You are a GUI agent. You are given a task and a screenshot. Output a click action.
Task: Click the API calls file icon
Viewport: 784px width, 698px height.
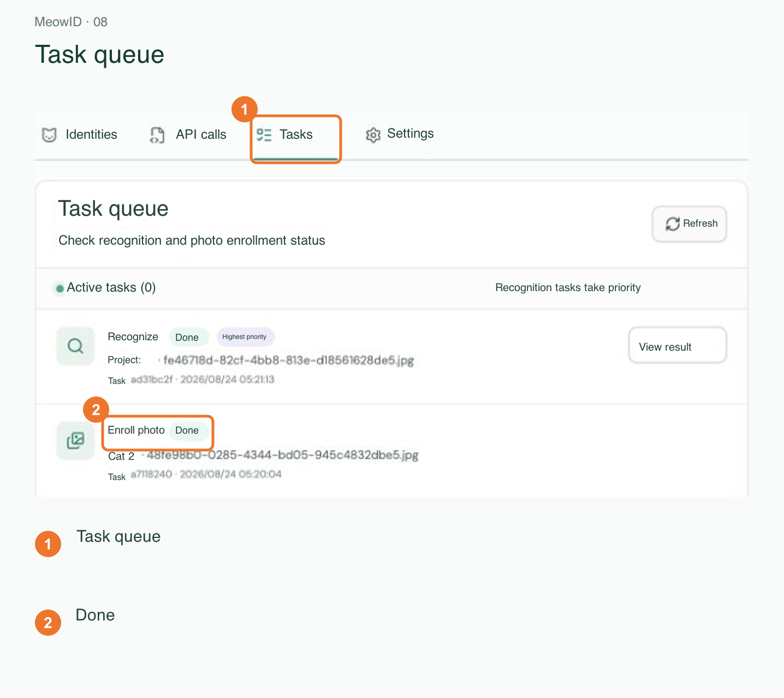click(157, 135)
